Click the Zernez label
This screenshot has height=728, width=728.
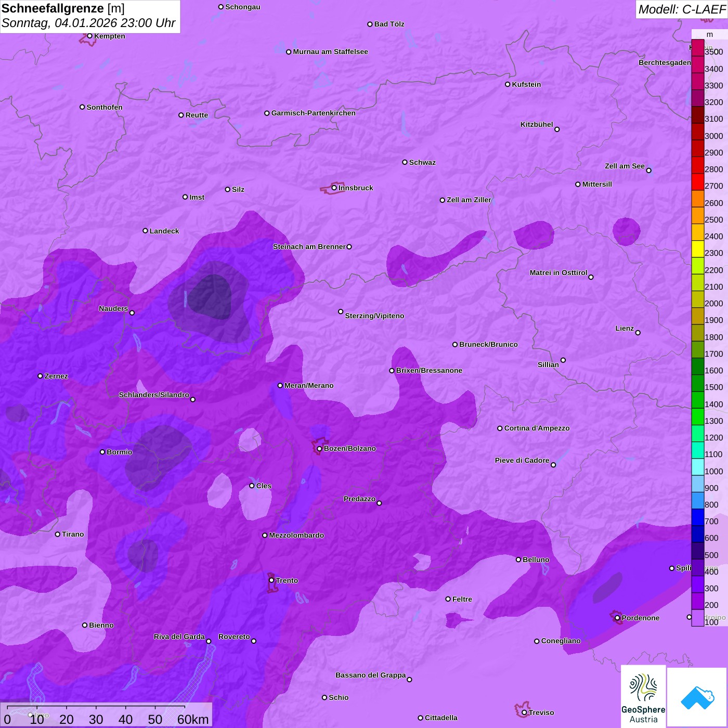[x=56, y=376]
